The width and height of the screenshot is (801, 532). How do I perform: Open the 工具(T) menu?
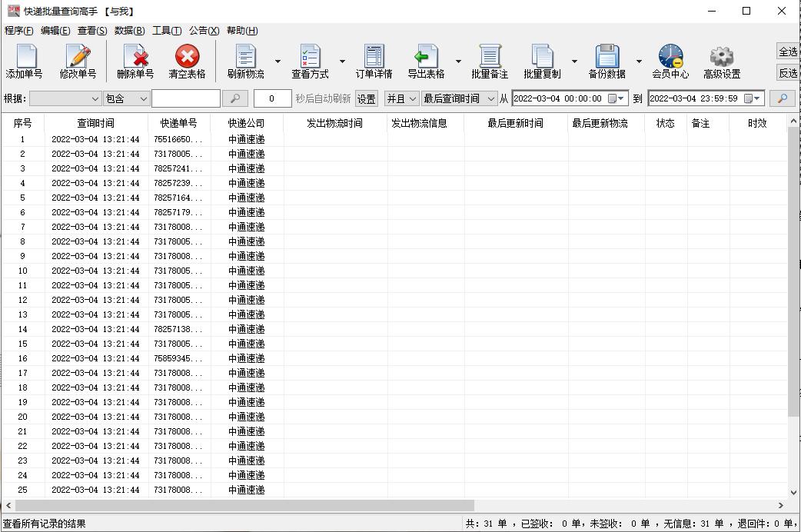point(167,31)
